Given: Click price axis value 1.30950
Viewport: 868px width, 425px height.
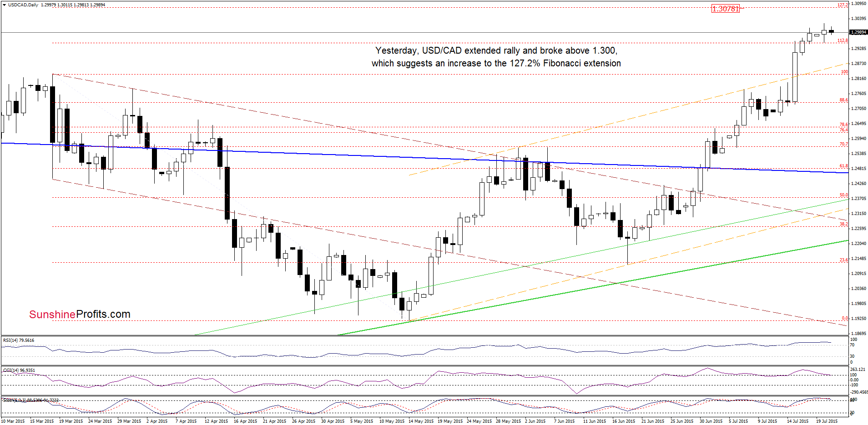Looking at the screenshot, I should [x=858, y=3].
